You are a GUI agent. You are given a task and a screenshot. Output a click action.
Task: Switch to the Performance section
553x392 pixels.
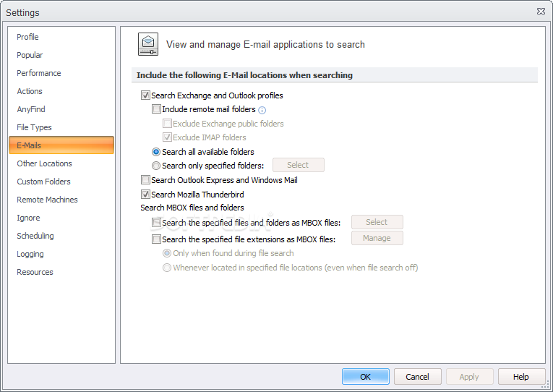coord(39,73)
